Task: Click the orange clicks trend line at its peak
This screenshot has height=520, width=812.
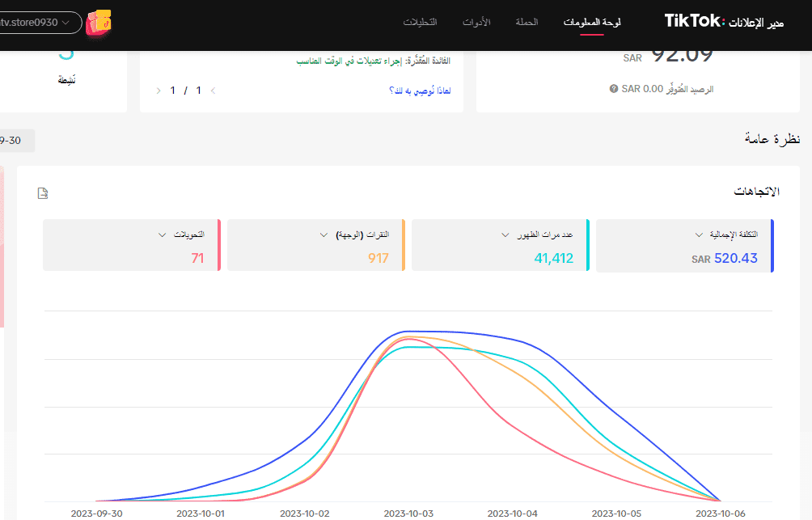Action: 408,337
